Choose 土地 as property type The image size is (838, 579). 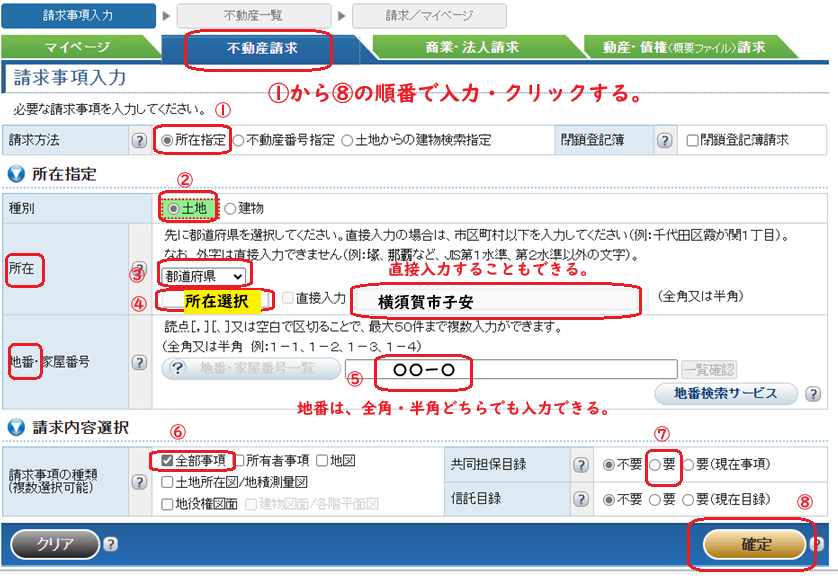pyautogui.click(x=173, y=209)
